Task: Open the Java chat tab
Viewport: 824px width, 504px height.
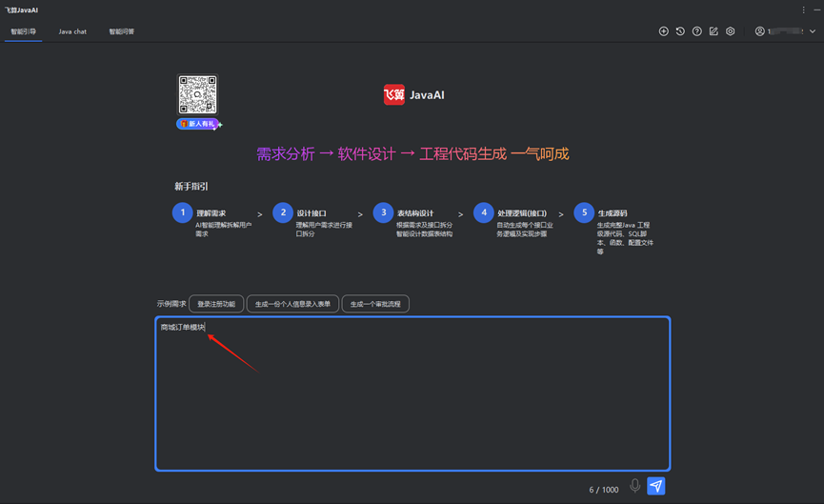Action: coord(72,31)
